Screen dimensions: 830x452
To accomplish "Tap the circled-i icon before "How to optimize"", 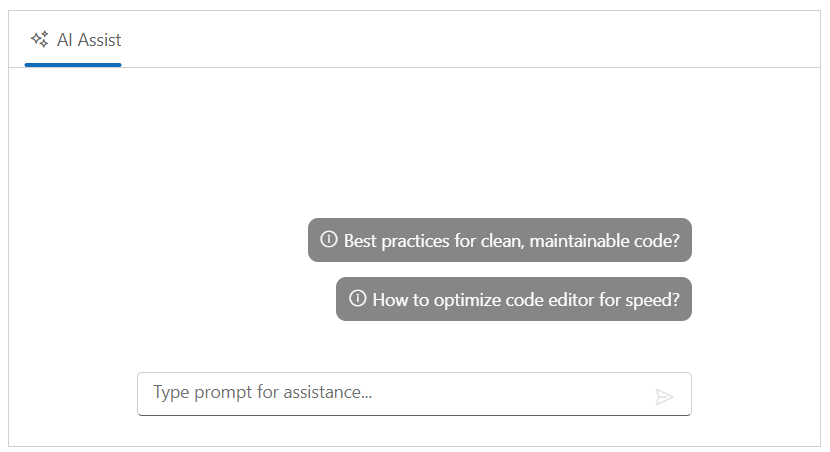I will click(x=357, y=298).
